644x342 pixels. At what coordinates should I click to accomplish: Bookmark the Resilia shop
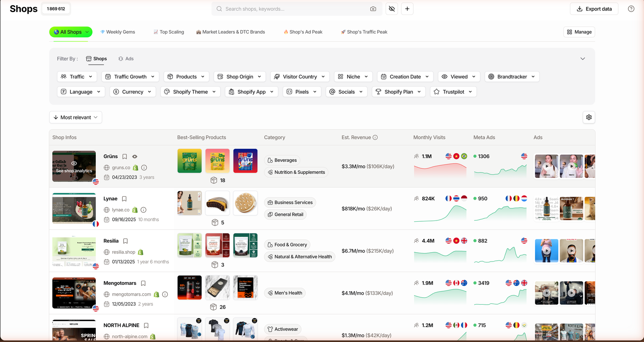(126, 241)
